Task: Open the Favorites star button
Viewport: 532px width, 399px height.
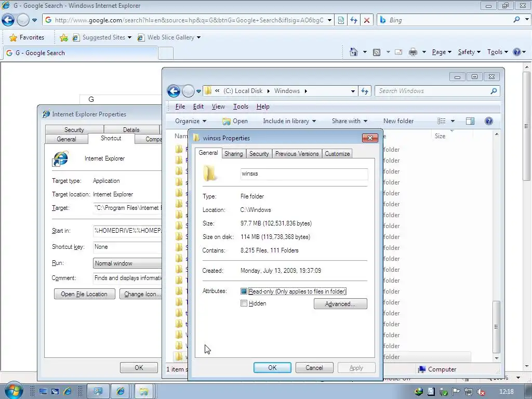Action: [27, 37]
